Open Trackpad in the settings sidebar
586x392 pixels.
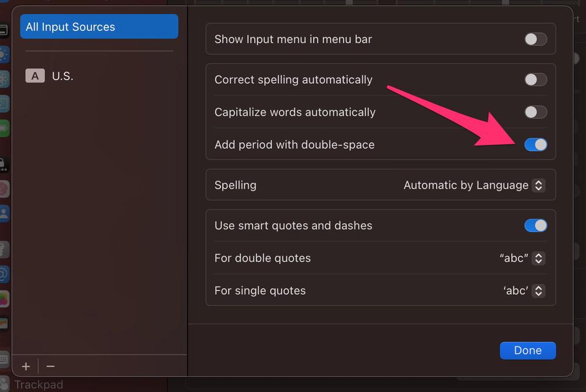(39, 385)
